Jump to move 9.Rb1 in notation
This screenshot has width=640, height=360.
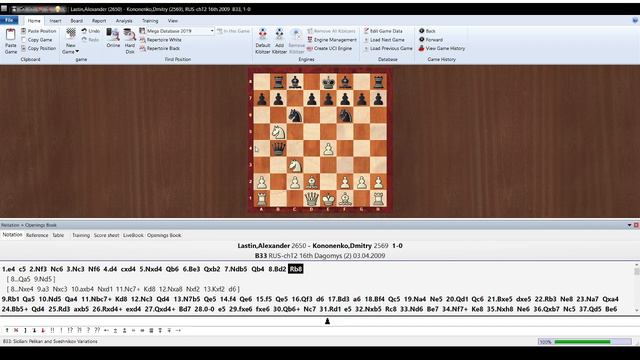pos(11,299)
